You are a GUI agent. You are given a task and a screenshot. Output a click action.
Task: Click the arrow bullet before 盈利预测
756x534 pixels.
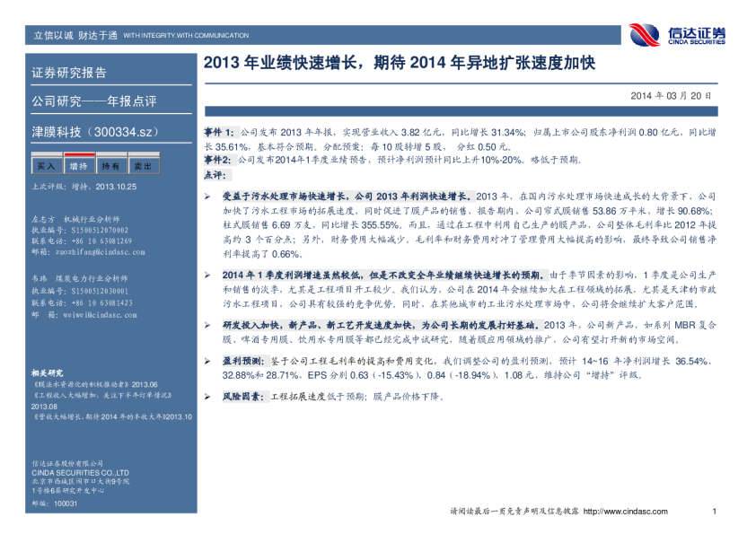tap(207, 360)
